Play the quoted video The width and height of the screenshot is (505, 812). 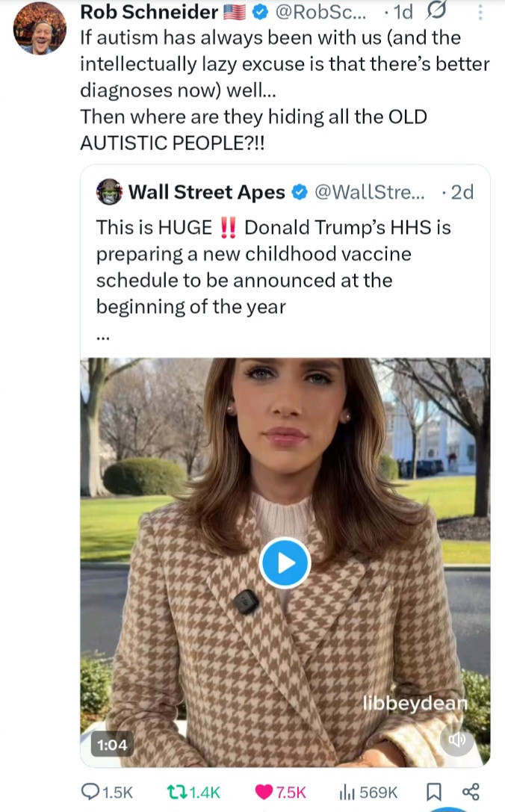click(285, 562)
